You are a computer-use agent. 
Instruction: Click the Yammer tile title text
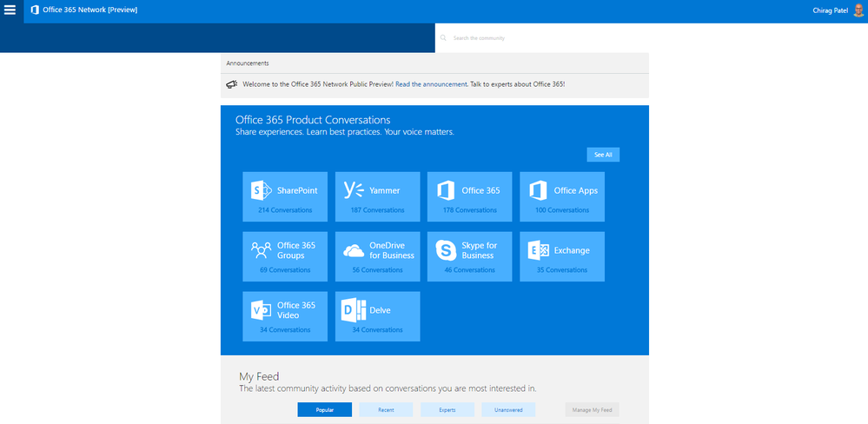385,190
